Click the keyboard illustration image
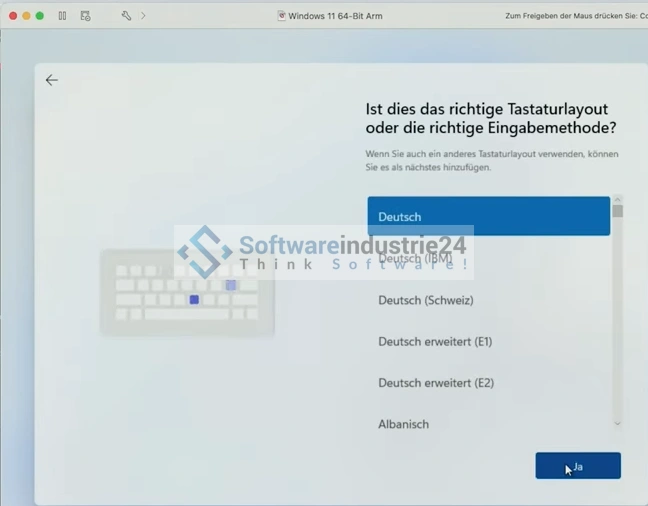Viewport: 648px width, 506px height. [187, 292]
